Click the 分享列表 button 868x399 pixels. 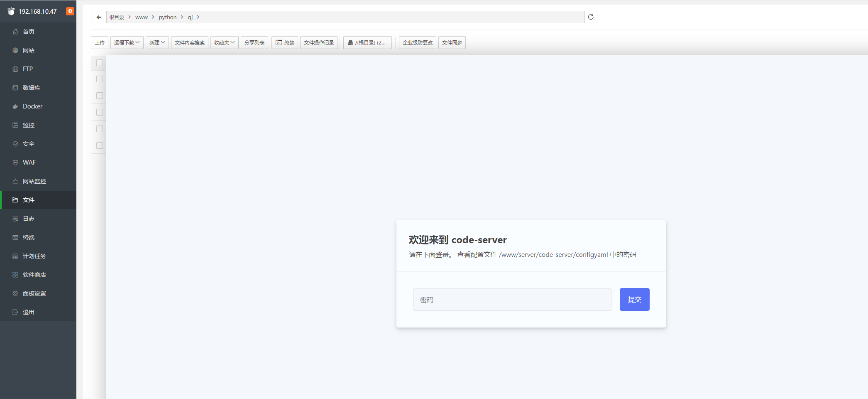point(254,43)
